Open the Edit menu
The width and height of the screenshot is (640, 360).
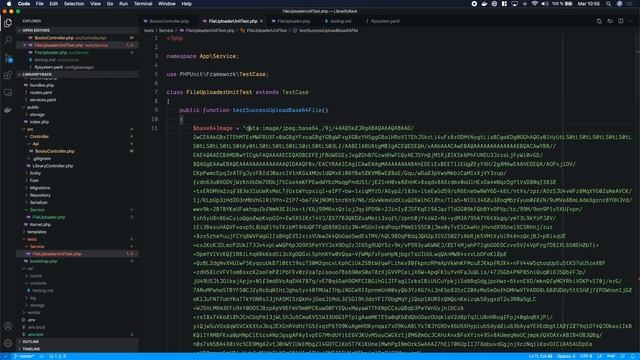[53, 4]
